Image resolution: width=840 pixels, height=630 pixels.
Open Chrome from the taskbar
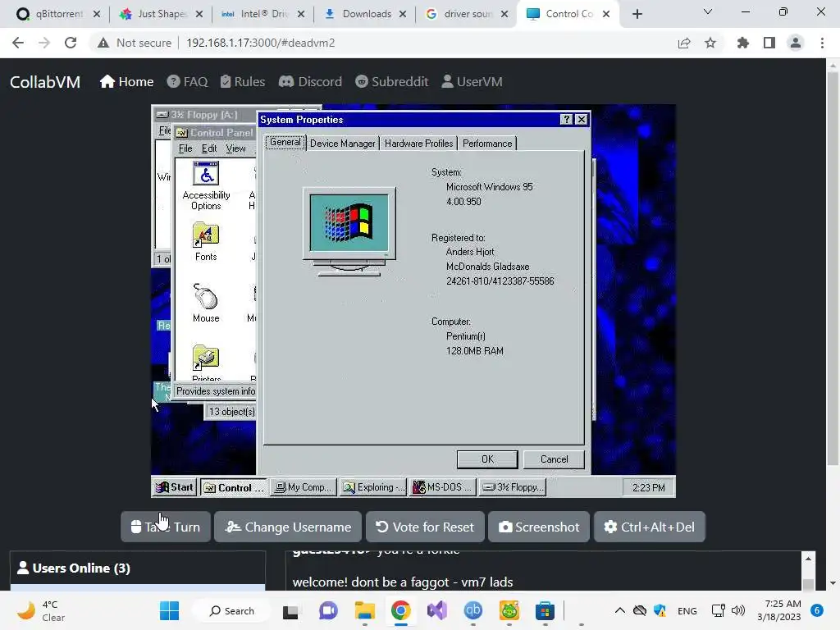pos(400,610)
